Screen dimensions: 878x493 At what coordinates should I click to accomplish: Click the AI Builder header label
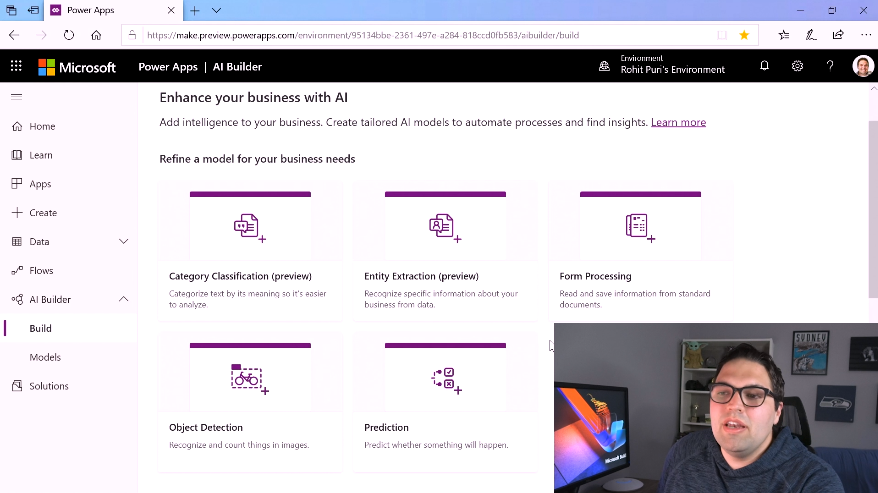pyautogui.click(x=237, y=67)
